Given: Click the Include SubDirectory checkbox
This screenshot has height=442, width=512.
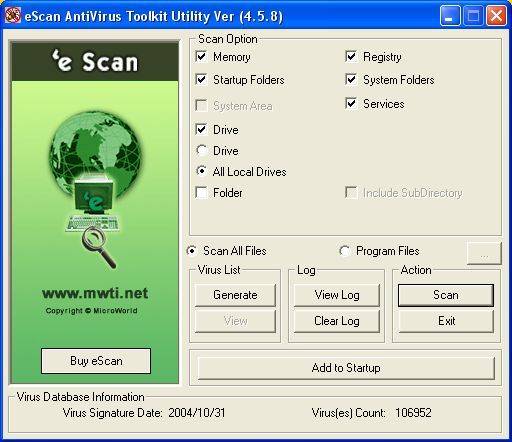Looking at the screenshot, I should point(351,193).
